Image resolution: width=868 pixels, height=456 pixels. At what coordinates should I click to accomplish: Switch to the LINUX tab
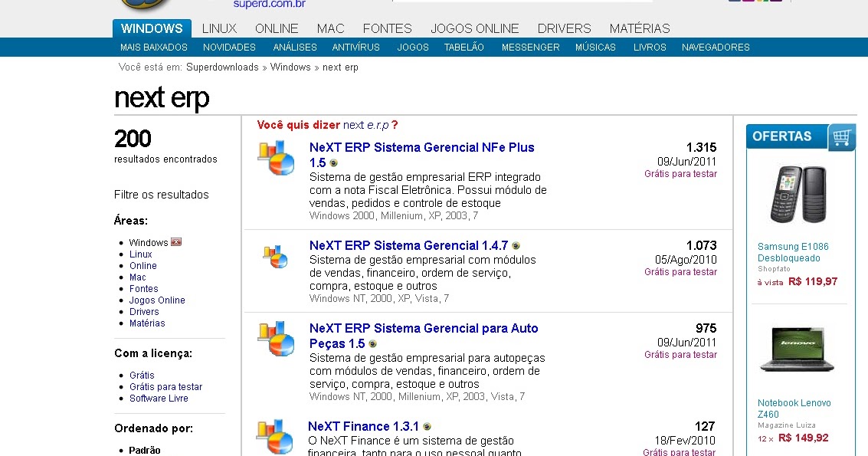218,28
